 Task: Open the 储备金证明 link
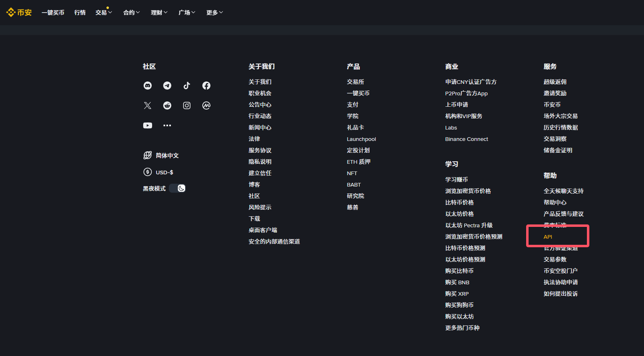558,150
